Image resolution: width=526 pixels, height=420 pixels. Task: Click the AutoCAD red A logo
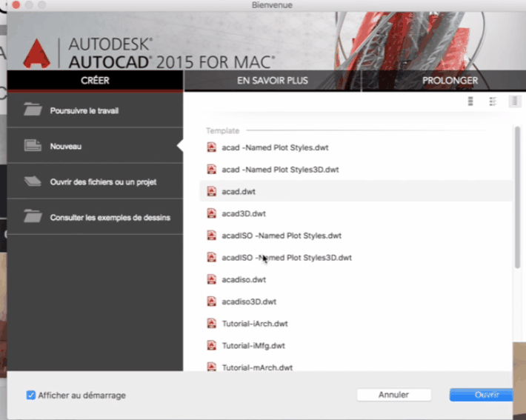(36, 53)
